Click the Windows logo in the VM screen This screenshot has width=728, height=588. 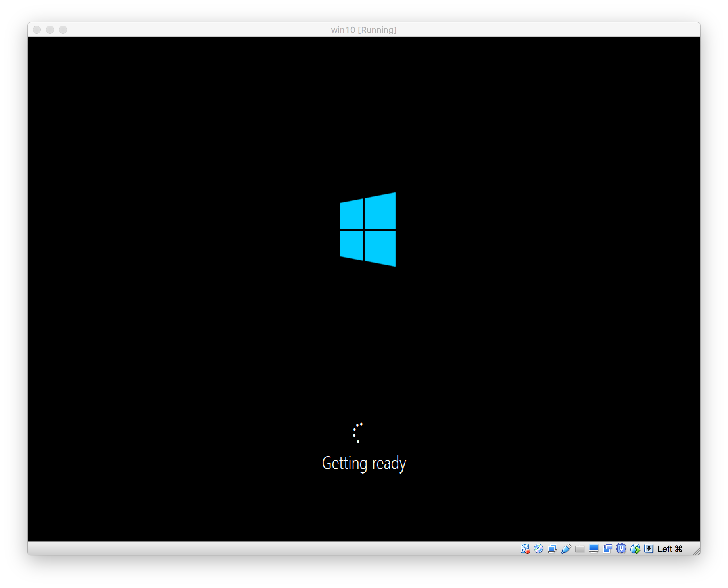[367, 230]
